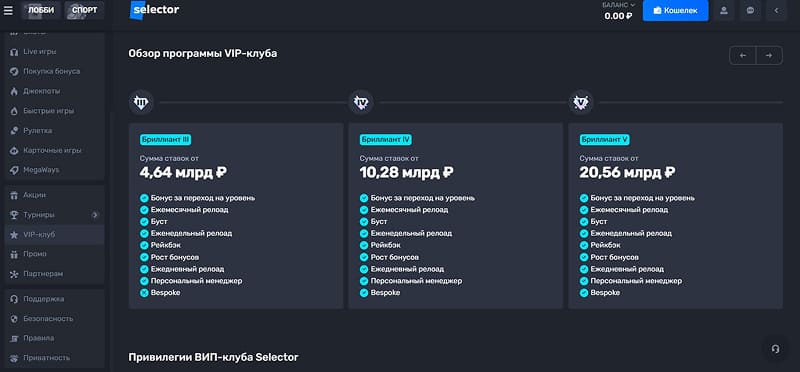Open the Кошелек wallet button
Image resolution: width=800 pixels, height=372 pixels.
point(676,10)
